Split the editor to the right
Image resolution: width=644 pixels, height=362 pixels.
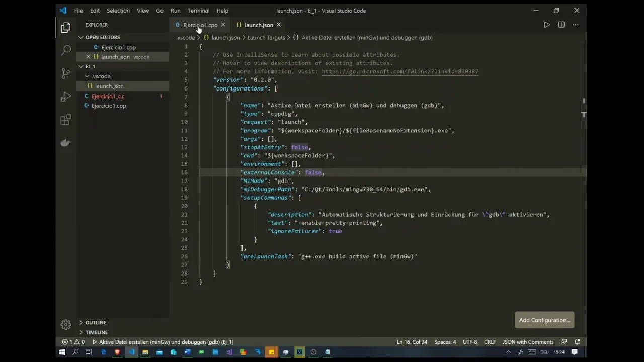[x=561, y=25]
